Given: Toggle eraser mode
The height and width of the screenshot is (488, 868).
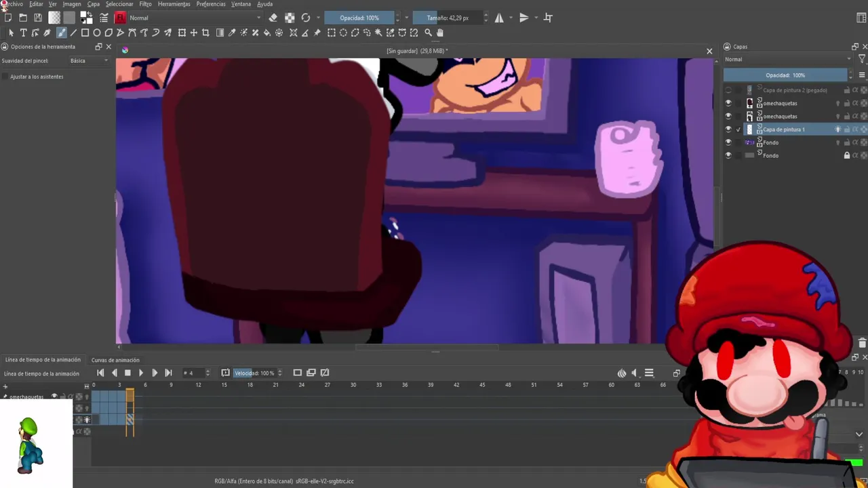Looking at the screenshot, I should pos(273,18).
